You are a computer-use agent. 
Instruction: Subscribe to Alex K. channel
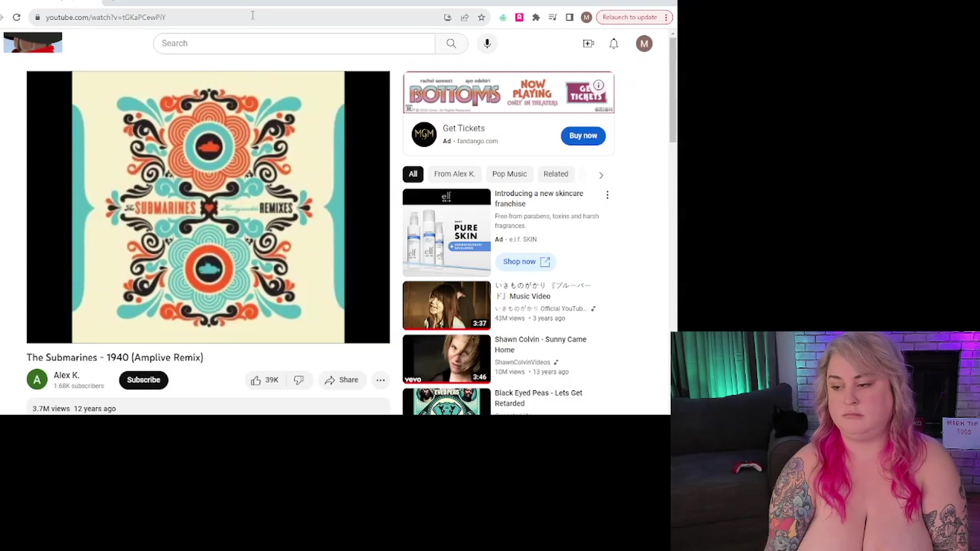[x=143, y=380]
